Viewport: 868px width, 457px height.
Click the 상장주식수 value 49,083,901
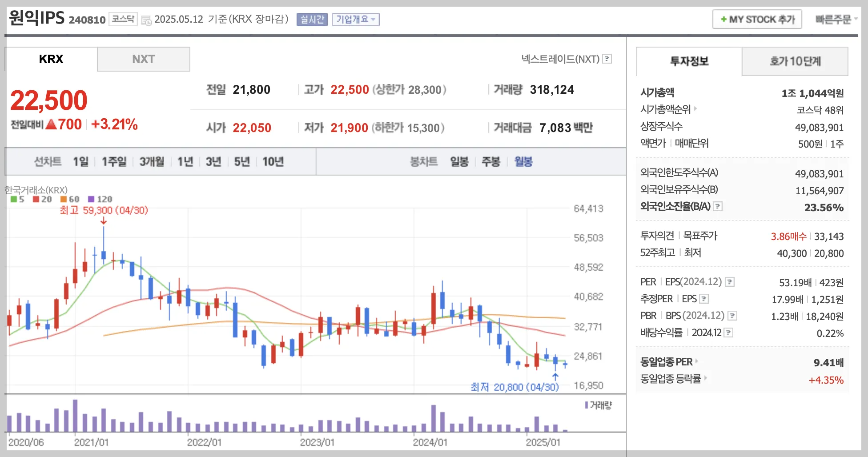click(x=820, y=128)
